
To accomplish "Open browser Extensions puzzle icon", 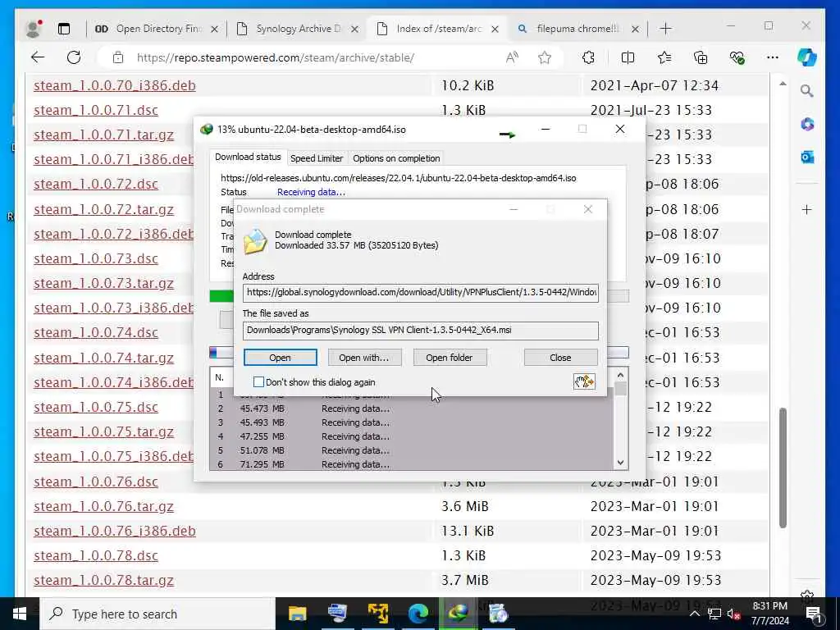I will tap(588, 57).
